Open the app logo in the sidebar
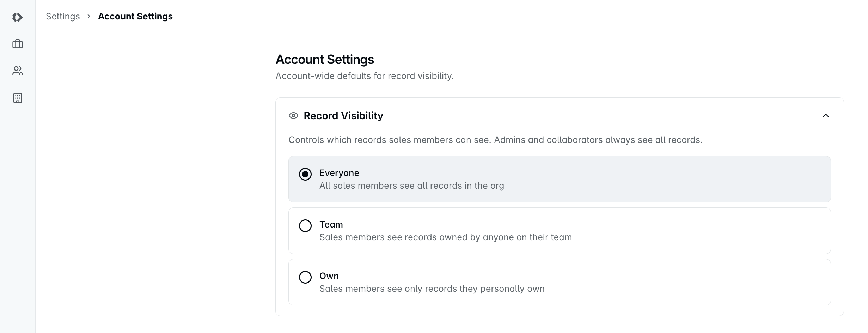The height and width of the screenshot is (333, 868). (x=17, y=17)
